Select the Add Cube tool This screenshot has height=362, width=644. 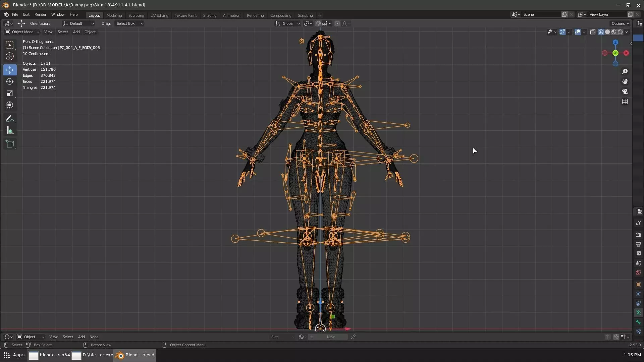tap(10, 144)
